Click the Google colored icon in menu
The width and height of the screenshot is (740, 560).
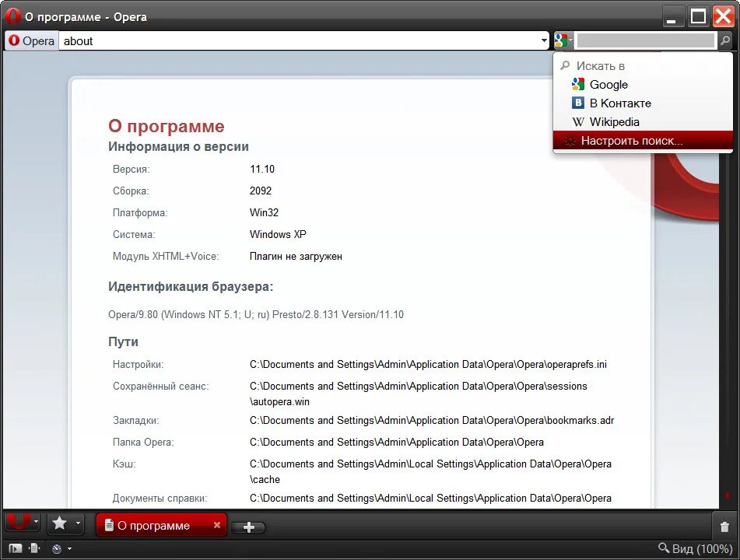click(x=577, y=85)
